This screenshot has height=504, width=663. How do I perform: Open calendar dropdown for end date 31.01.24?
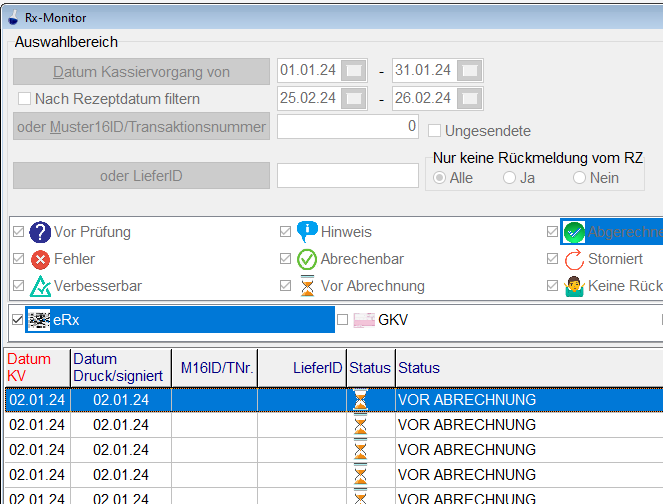[x=469, y=71]
